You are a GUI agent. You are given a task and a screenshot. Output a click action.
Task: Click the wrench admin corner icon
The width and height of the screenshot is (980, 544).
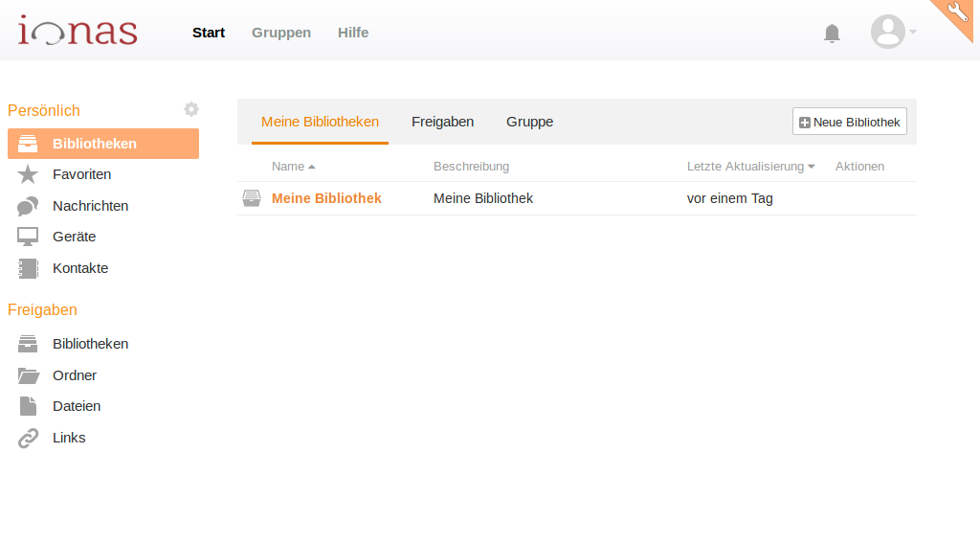pyautogui.click(x=957, y=11)
